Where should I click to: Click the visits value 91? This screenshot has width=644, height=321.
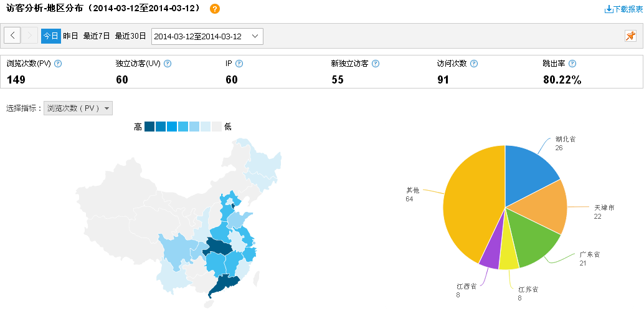(443, 80)
